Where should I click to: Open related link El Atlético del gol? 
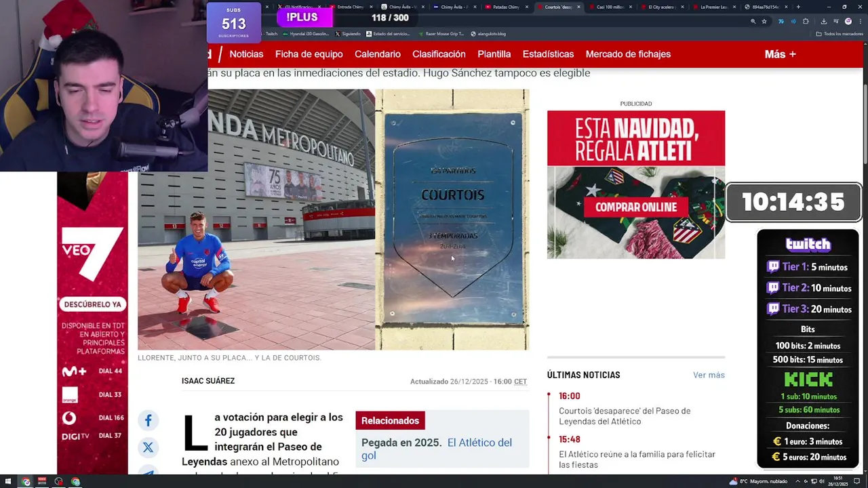[x=437, y=449]
